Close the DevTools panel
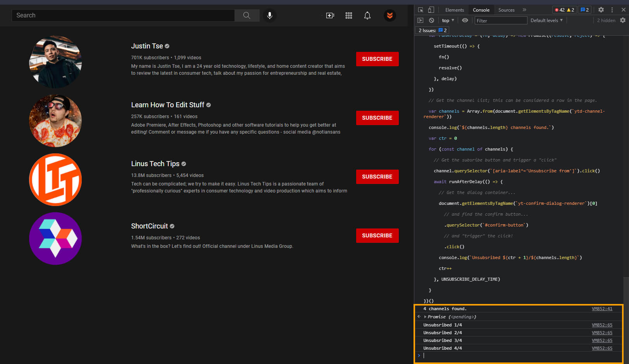The height and width of the screenshot is (364, 629). click(623, 10)
